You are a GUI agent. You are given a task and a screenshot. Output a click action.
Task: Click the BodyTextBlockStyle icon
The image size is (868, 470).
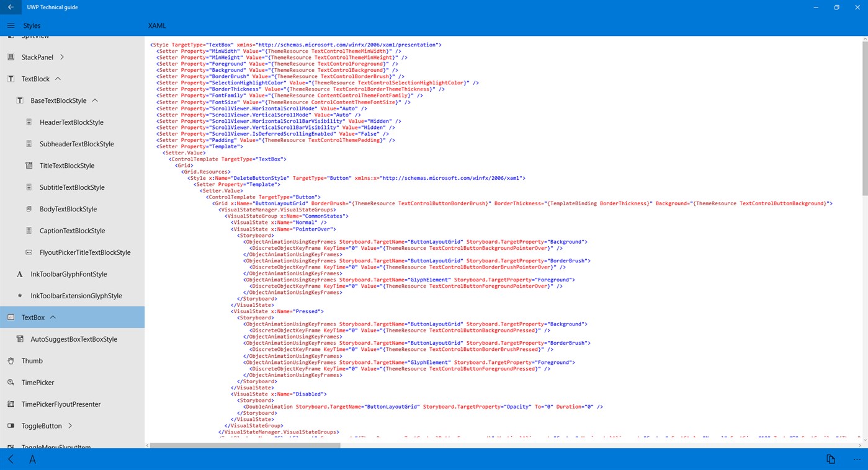29,209
